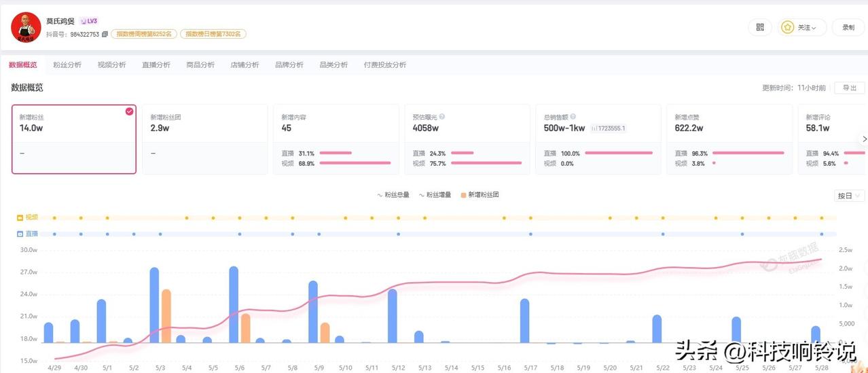Viewport: 868px width, 373px height.
Task: Toggle the 粉丝增量 legend series
Action: [435, 195]
